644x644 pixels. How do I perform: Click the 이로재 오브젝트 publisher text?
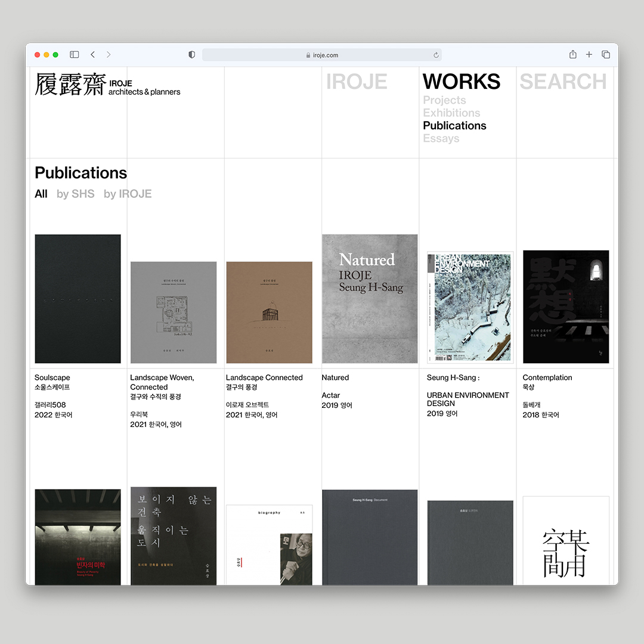click(x=247, y=405)
